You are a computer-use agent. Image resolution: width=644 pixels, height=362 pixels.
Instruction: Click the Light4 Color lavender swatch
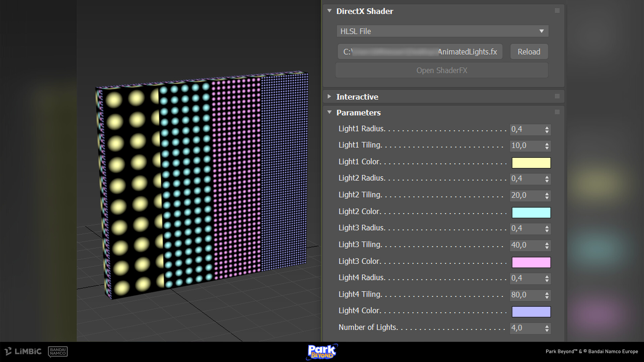531,311
